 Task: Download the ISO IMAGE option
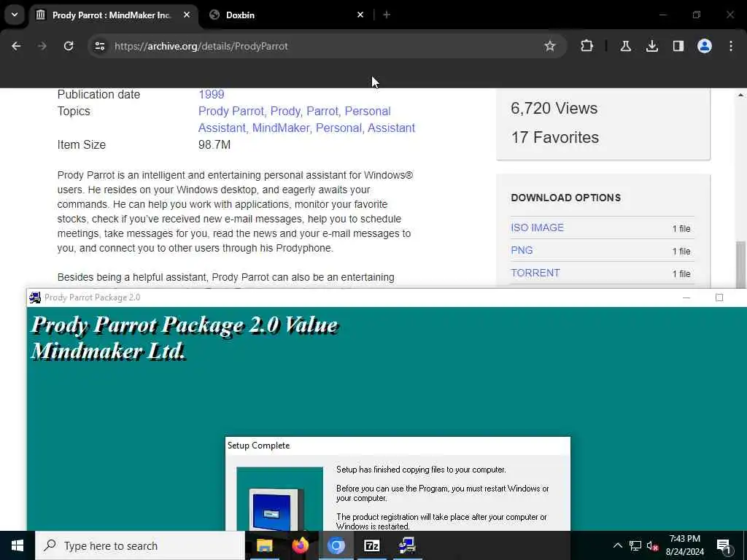click(x=537, y=227)
